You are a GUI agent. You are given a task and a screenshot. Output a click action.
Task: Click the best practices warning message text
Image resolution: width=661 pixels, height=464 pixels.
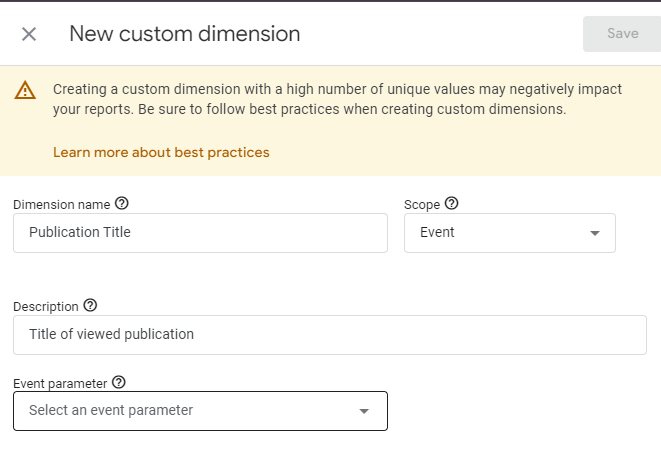pos(337,99)
